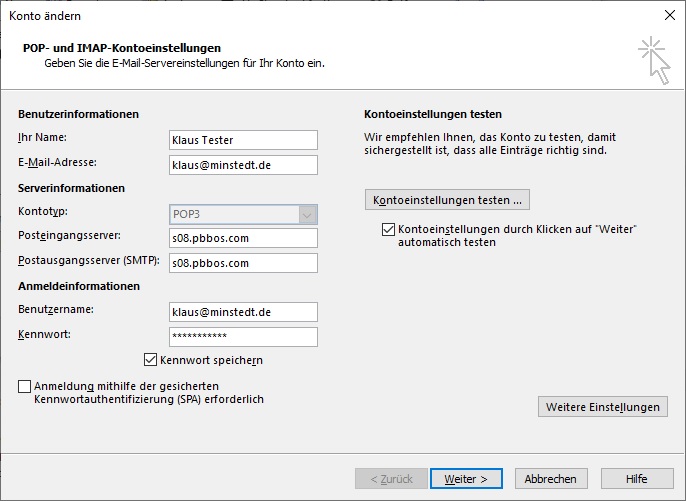Click the Ihr Name field
The height and width of the screenshot is (501, 686).
(x=244, y=140)
